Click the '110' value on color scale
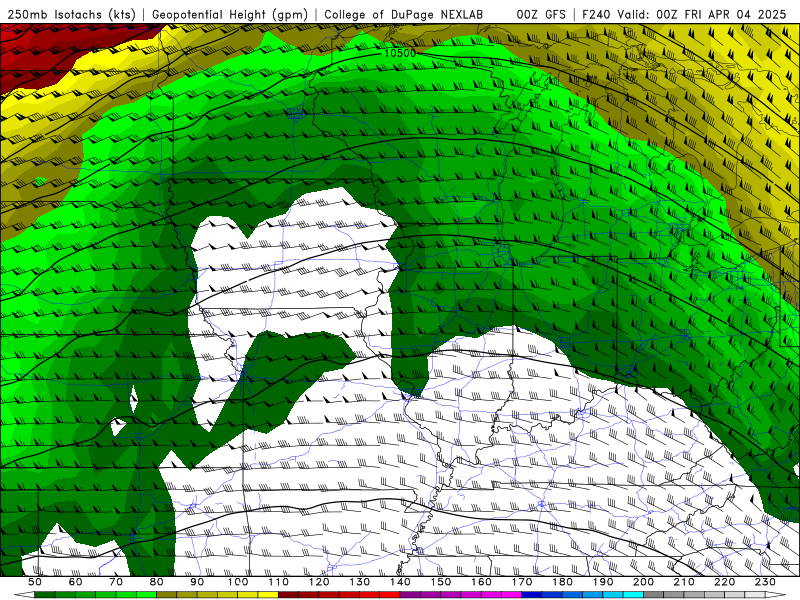 click(279, 582)
